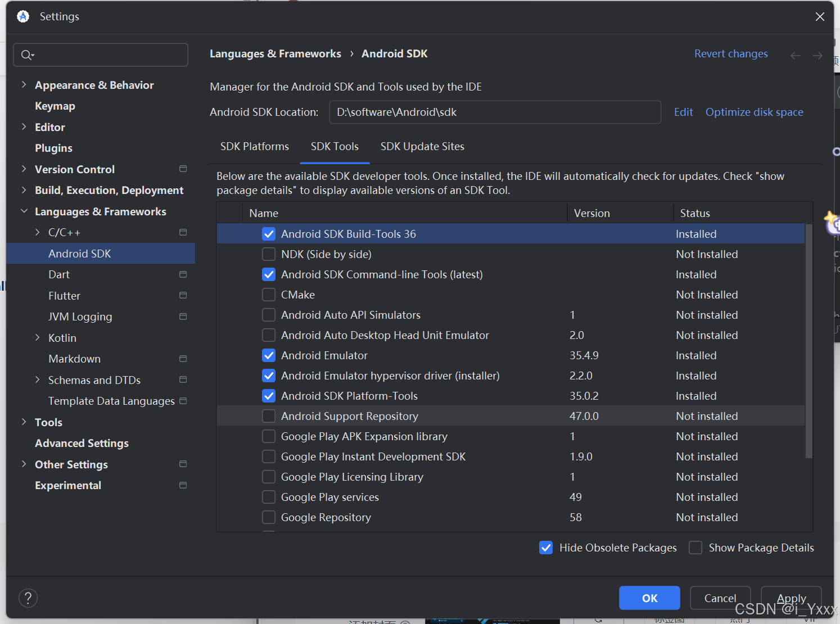The image size is (840, 624).
Task: Expand Build, Execution, Deployment section
Action: tap(24, 190)
